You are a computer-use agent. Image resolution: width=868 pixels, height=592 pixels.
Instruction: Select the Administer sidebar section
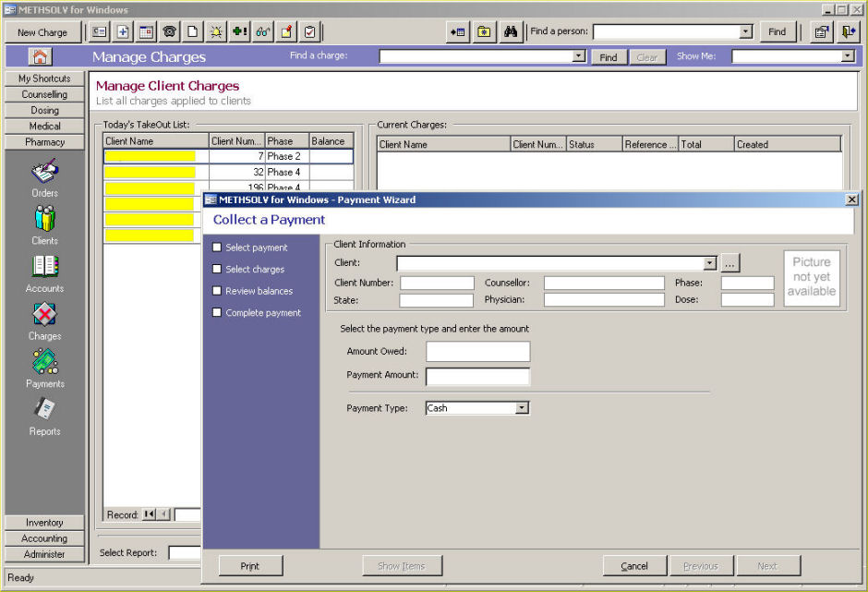pyautogui.click(x=44, y=554)
